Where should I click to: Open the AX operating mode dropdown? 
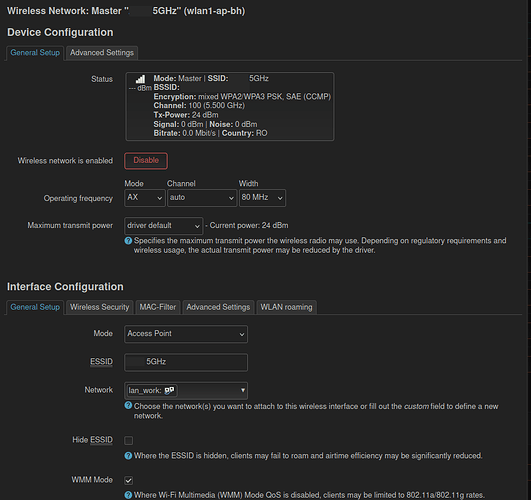point(145,198)
